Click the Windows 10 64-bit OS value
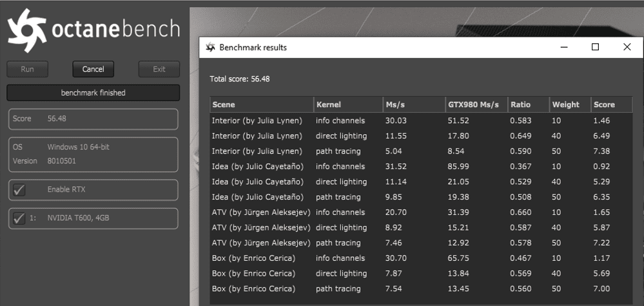Image resolution: width=644 pixels, height=306 pixels. [x=78, y=147]
